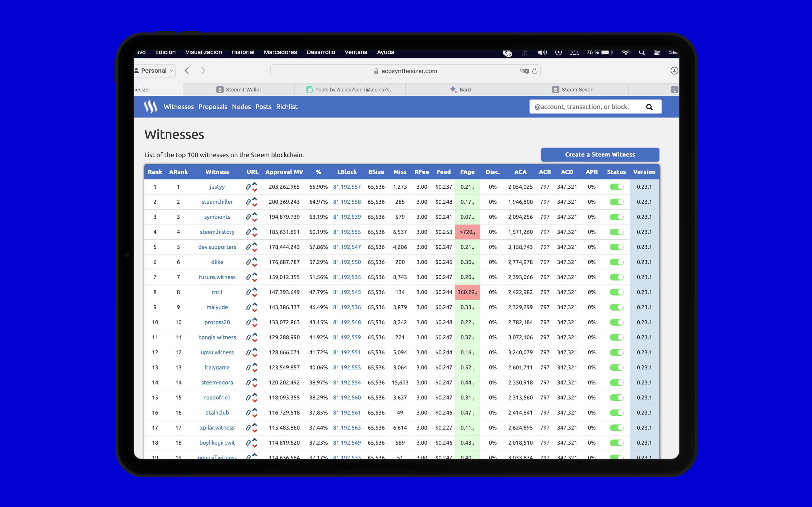812x507 pixels.
Task: Sort table by Approval MV column header
Action: (x=284, y=172)
